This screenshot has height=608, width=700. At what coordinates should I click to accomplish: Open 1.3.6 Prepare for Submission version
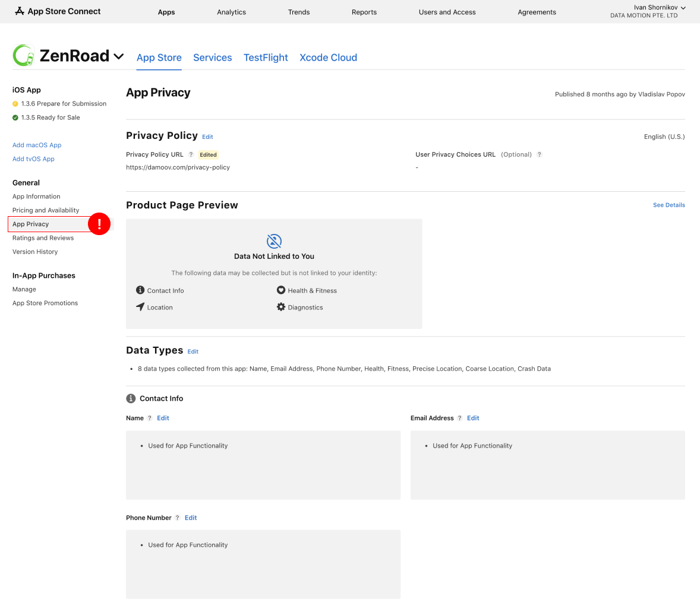[x=64, y=104]
